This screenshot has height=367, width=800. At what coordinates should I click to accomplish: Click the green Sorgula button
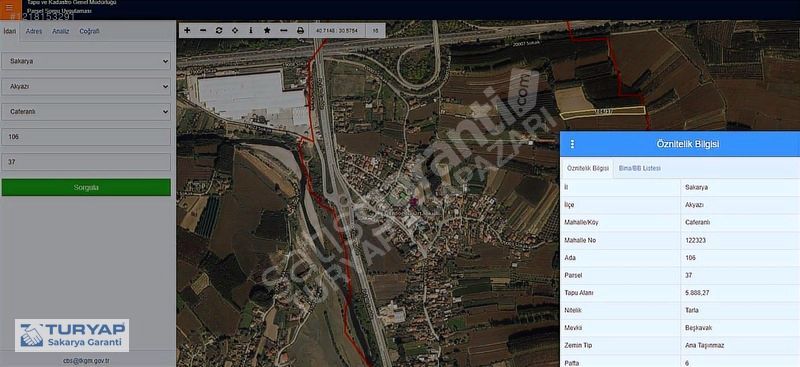click(86, 187)
